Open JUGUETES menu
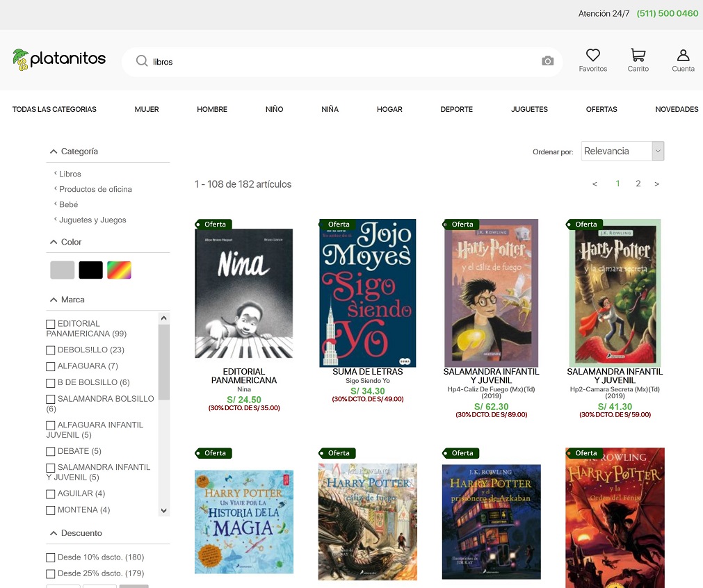The width and height of the screenshot is (703, 588). point(529,109)
